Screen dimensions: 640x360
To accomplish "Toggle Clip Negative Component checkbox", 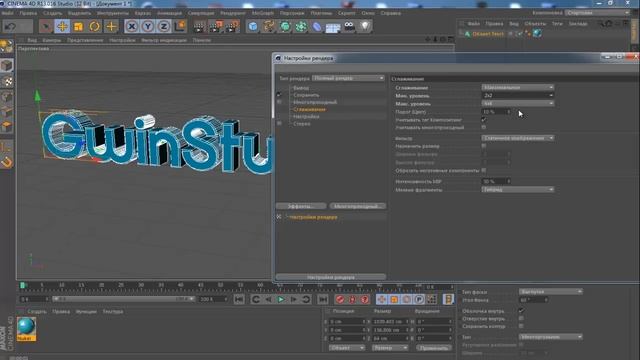I will (x=484, y=170).
